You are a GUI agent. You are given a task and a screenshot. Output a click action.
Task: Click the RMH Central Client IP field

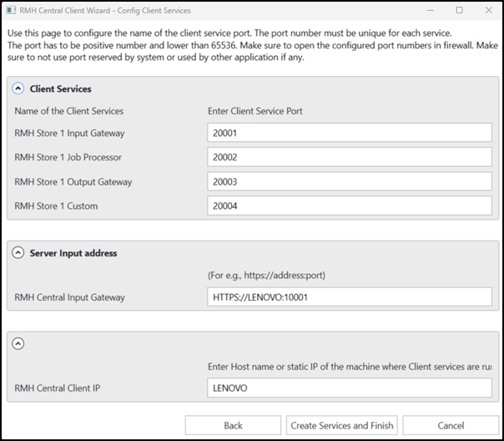point(350,388)
